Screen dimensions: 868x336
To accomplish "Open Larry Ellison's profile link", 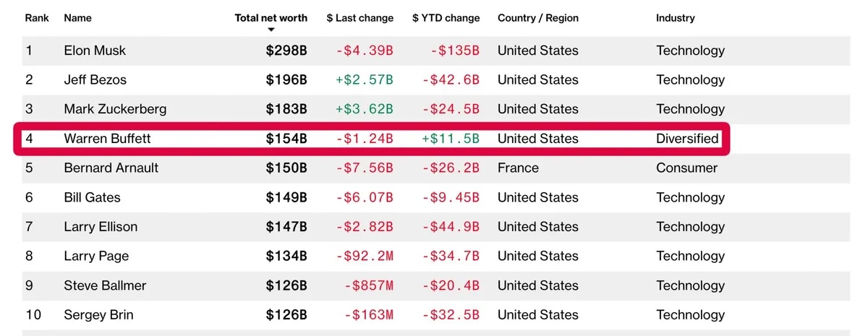I will coord(100,227).
